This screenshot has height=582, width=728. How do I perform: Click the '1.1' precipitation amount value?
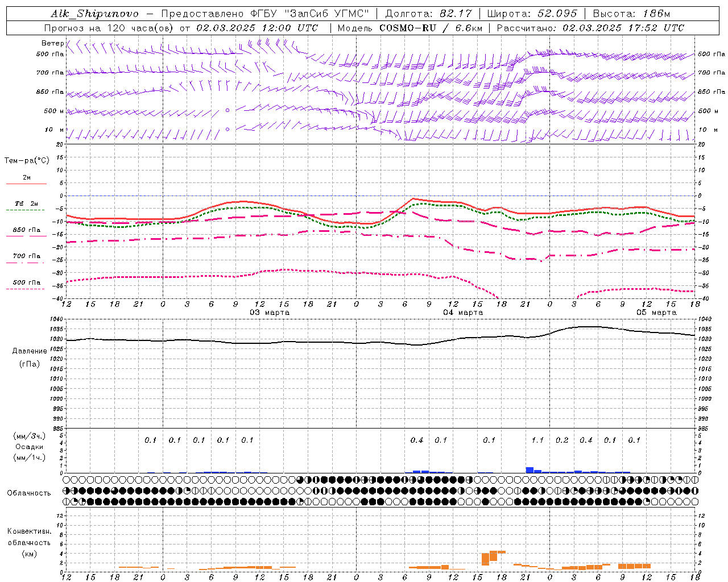pos(537,440)
